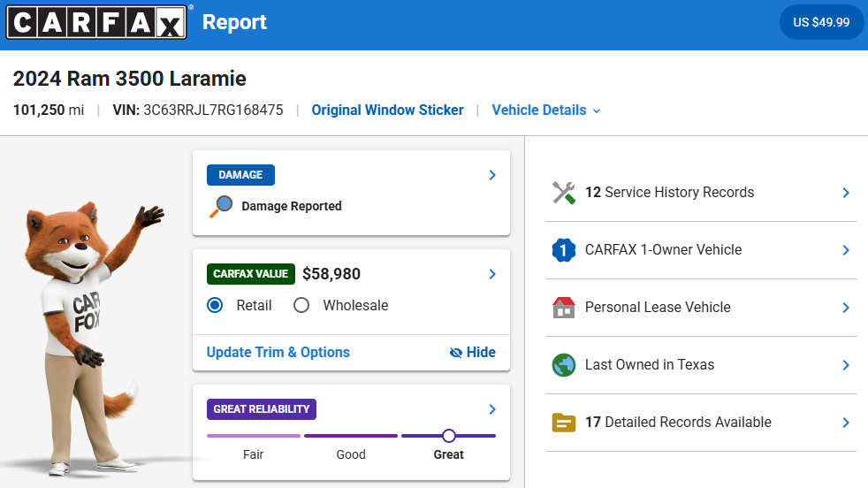This screenshot has height=488, width=868.
Task: Click the blue 1-Owner badge icon
Action: (x=564, y=250)
